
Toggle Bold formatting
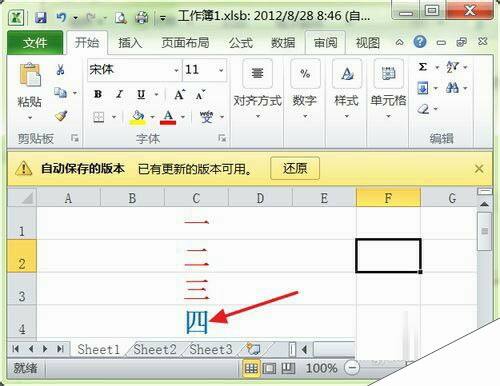click(x=98, y=94)
